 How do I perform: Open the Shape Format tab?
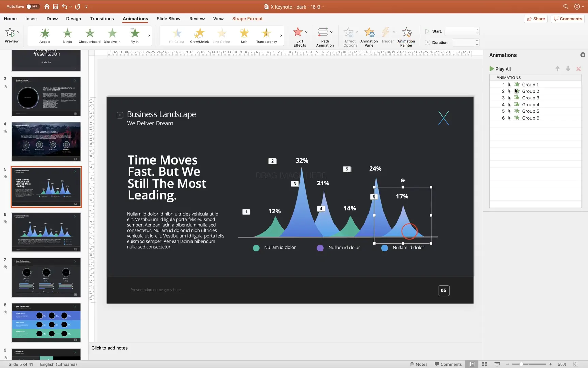coord(247,19)
